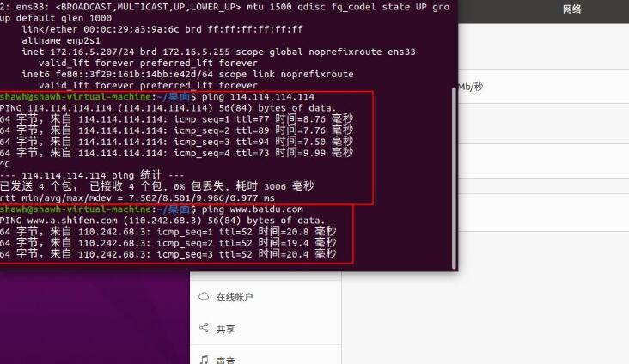The width and height of the screenshot is (629, 364).
Task: Click the purple desktop background
Action: tap(95, 317)
